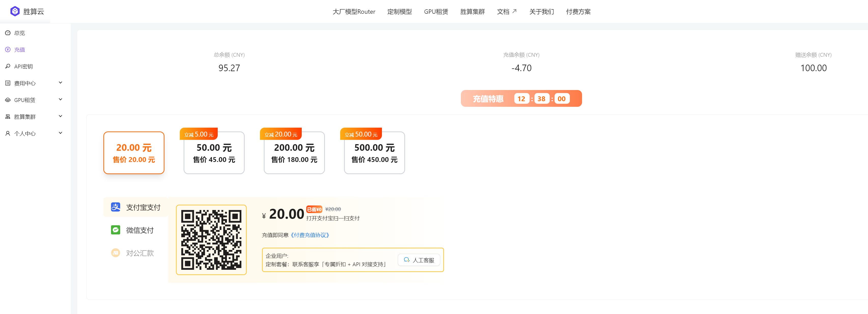868x314 pixels.
Task: Expand the GPU租赁 sidebar chevron
Action: tap(61, 100)
